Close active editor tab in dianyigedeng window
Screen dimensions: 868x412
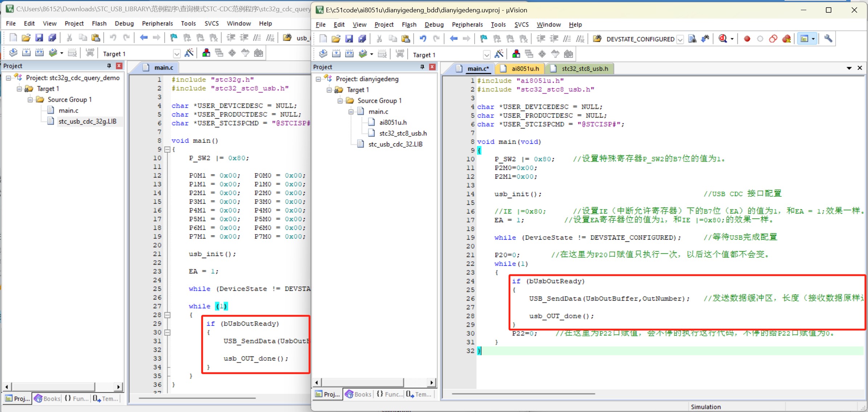click(x=860, y=68)
